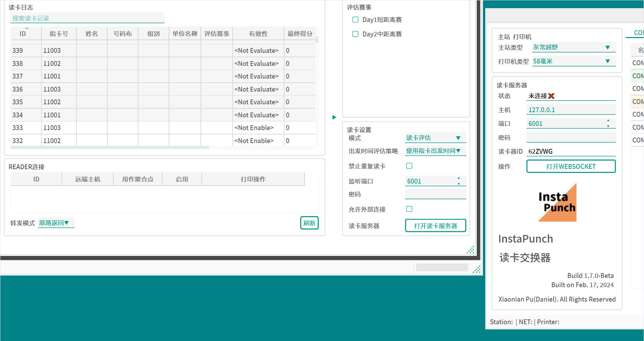The height and width of the screenshot is (341, 644).
Task: Click the 打开WEBSOCKET button
Action: tap(571, 166)
